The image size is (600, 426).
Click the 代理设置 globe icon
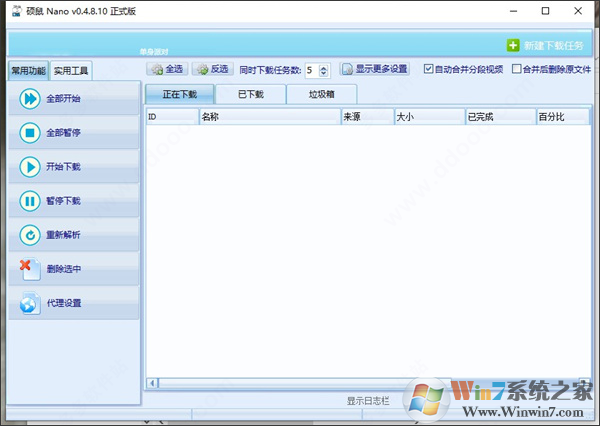30,304
